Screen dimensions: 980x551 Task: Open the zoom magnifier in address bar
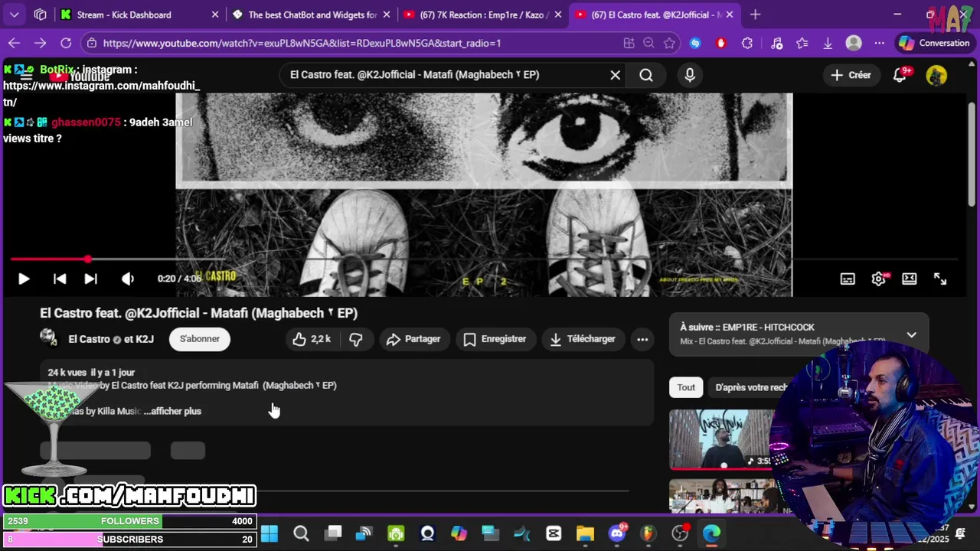649,43
